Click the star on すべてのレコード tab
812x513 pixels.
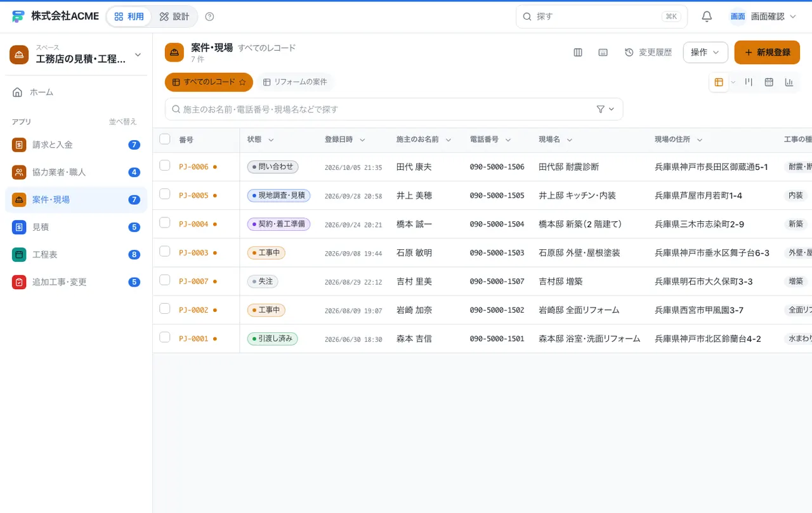(x=242, y=82)
